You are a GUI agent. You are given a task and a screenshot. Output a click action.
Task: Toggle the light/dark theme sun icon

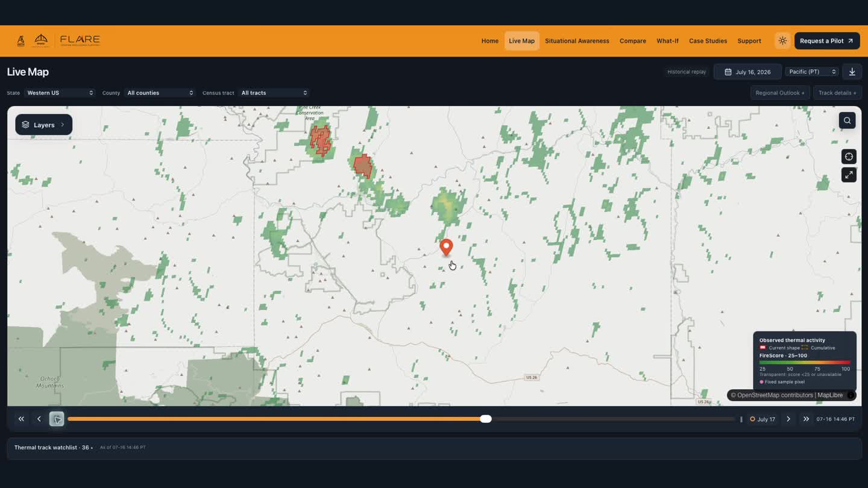click(782, 41)
